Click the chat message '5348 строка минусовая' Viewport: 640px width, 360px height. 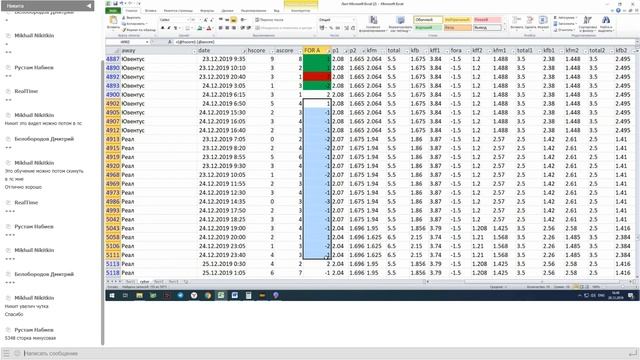(31, 338)
